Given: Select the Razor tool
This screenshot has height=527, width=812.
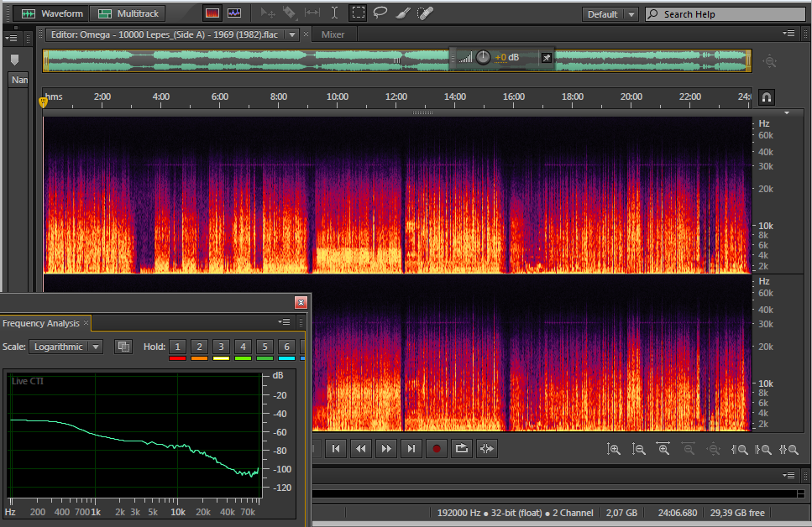Looking at the screenshot, I should click(x=289, y=13).
